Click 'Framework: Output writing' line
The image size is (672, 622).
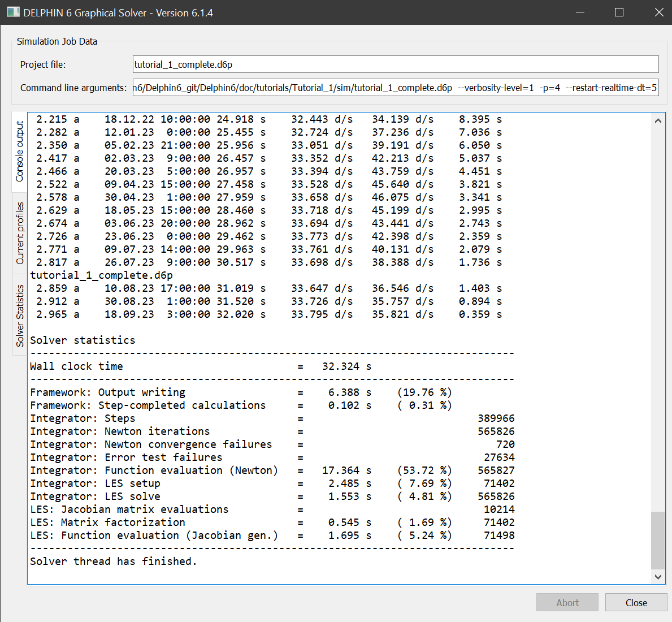241,392
